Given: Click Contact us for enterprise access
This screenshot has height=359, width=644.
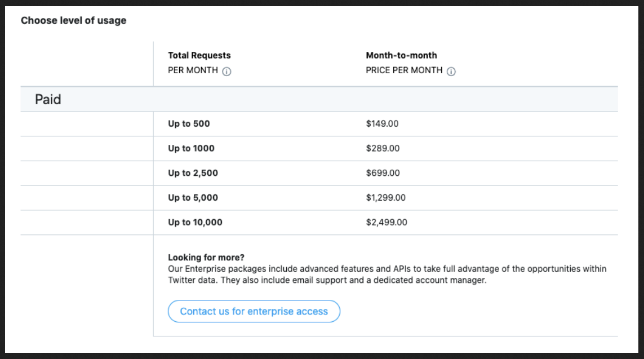Looking at the screenshot, I should [x=254, y=311].
